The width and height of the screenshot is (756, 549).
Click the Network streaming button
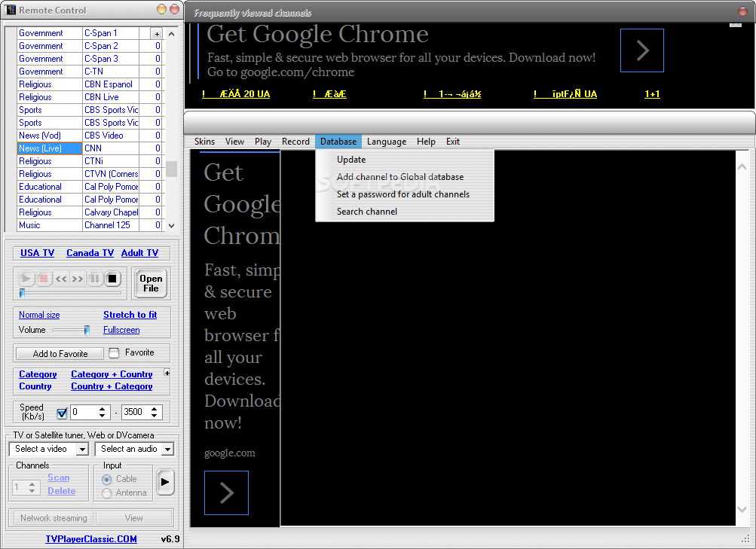54,518
